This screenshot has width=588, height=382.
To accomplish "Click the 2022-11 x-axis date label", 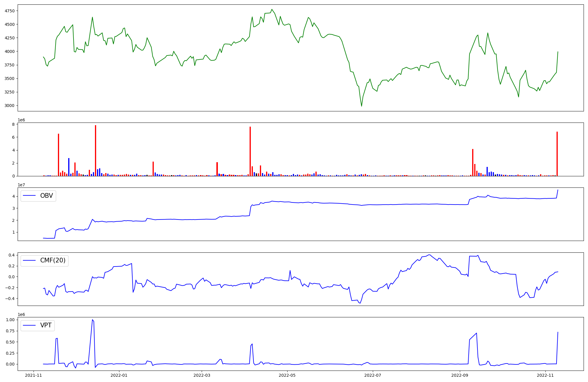I will coord(545,375).
